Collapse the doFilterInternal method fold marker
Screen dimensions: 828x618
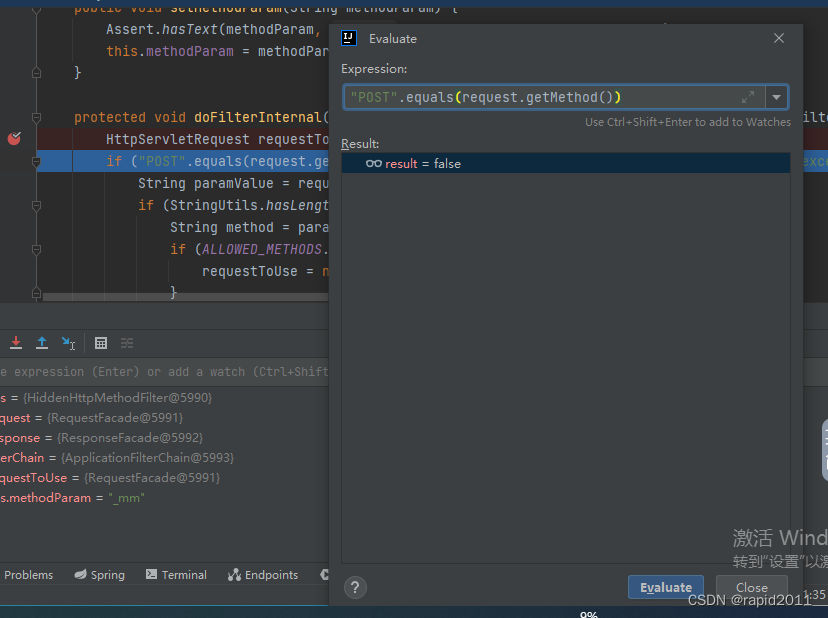[36, 117]
